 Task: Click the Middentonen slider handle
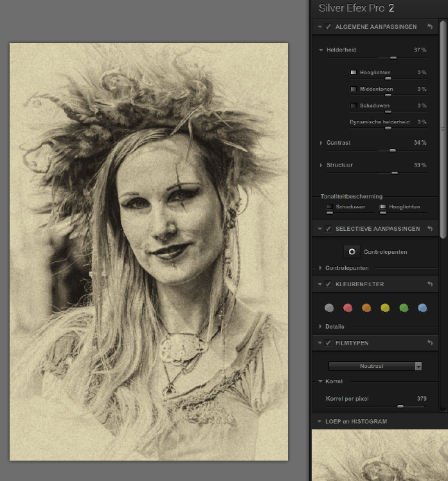point(388,95)
